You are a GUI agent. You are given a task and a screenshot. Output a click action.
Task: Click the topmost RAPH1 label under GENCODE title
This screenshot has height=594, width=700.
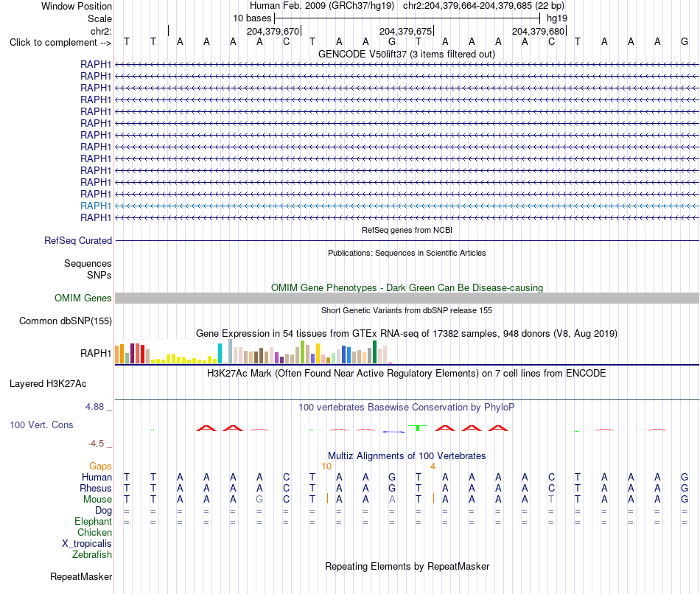96,64
